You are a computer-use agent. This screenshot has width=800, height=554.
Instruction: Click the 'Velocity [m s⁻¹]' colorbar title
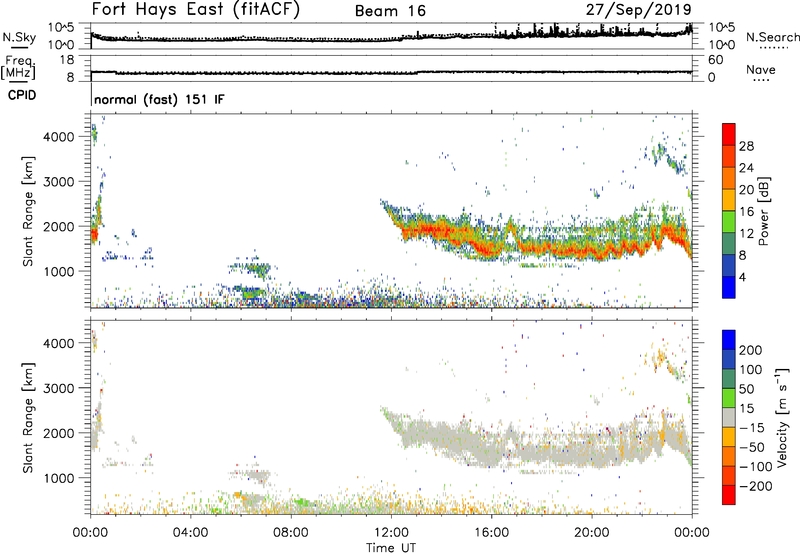(782, 417)
